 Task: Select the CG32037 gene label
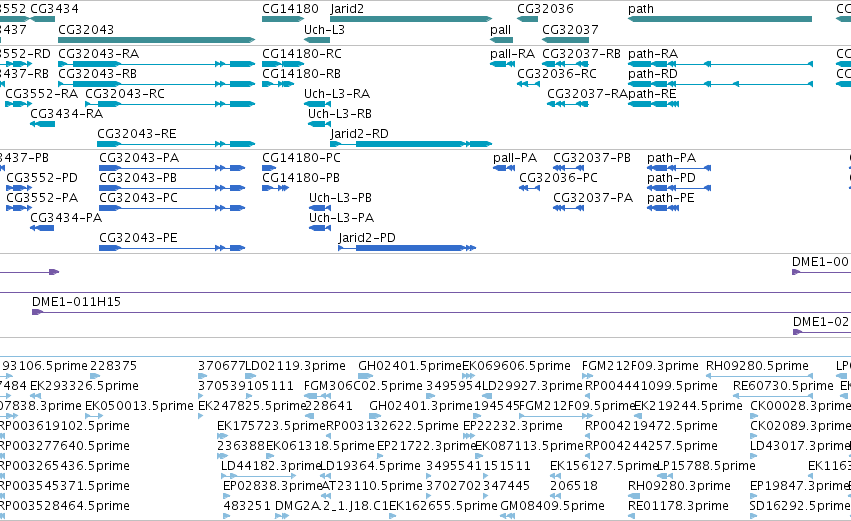coord(570,30)
